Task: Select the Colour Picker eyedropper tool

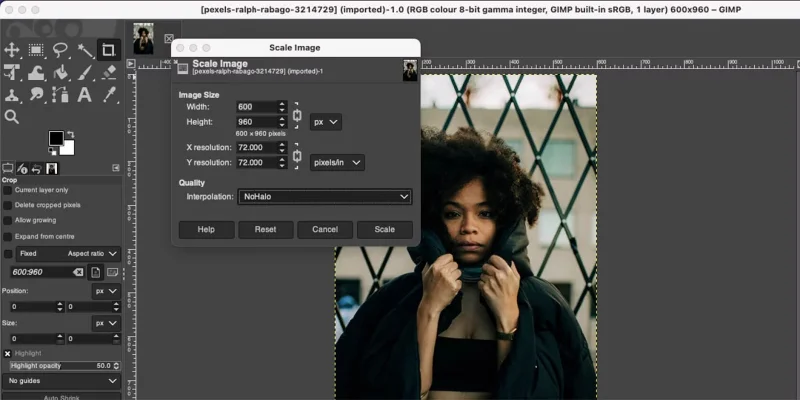Action: click(109, 95)
